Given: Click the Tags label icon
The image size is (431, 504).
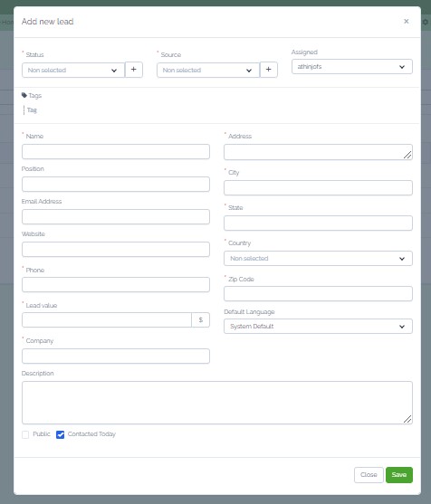Looking at the screenshot, I should click(24, 95).
